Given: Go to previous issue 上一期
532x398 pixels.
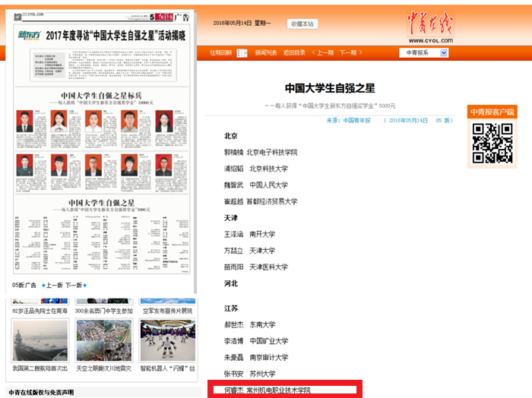Looking at the screenshot, I should [x=321, y=52].
